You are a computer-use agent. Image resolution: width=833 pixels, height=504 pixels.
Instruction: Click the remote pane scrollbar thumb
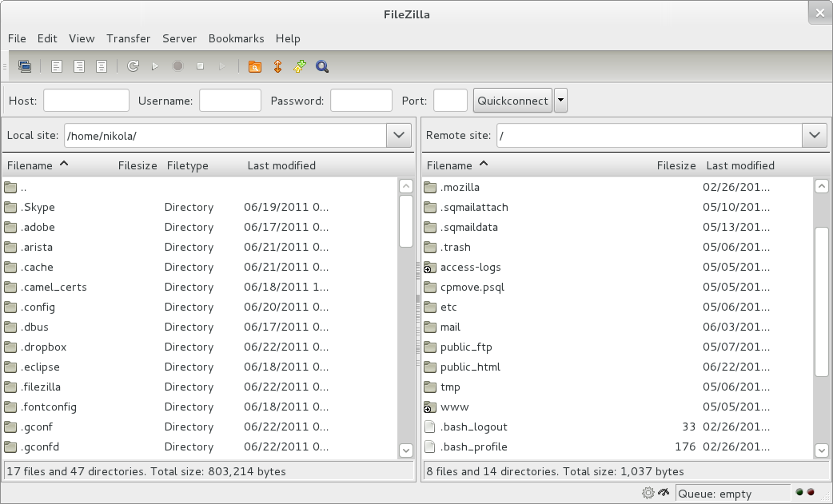tap(821, 303)
